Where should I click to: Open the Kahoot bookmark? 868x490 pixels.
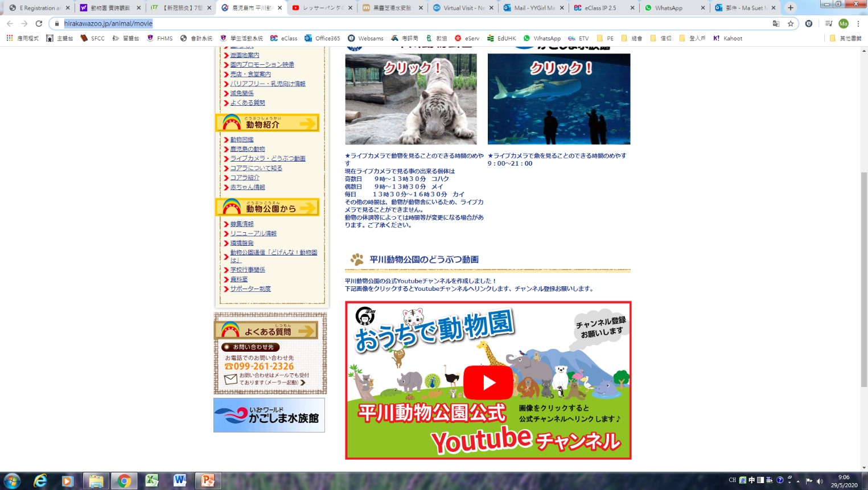pyautogui.click(x=728, y=38)
